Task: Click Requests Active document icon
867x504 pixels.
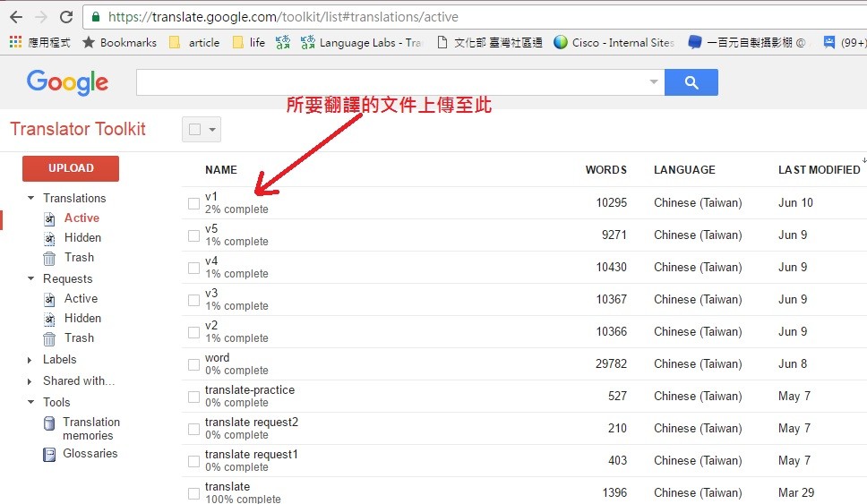Action: point(49,300)
